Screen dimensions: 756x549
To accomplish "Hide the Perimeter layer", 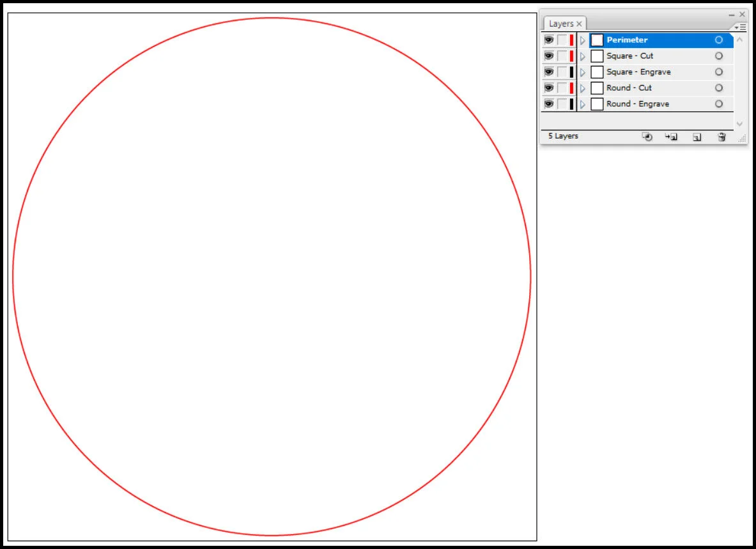I will [549, 40].
